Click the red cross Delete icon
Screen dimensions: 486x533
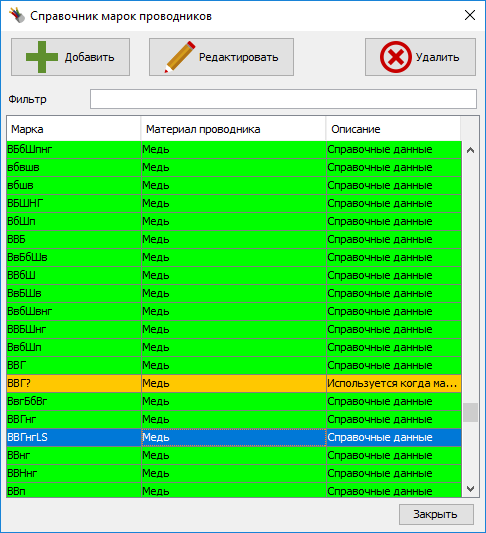tap(396, 57)
